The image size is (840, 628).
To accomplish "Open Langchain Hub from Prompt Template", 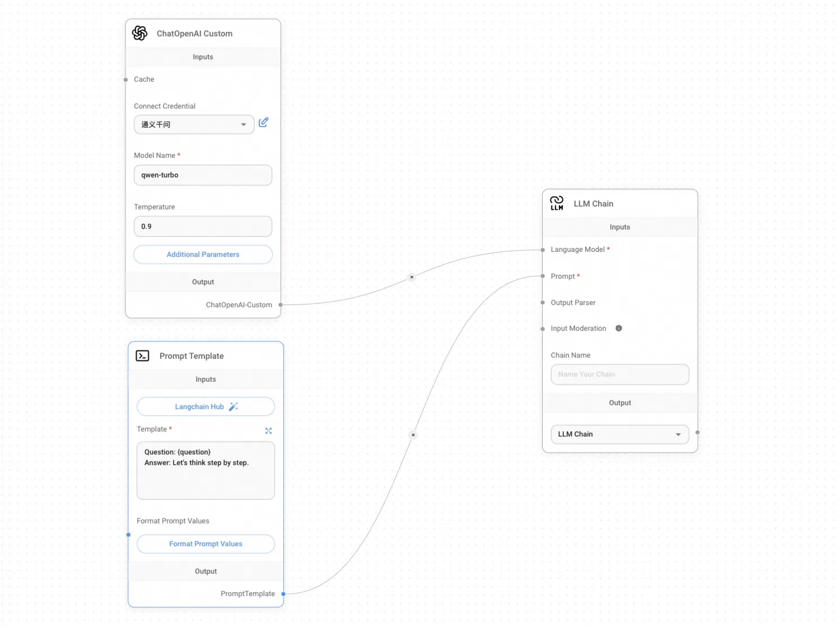I will [206, 407].
